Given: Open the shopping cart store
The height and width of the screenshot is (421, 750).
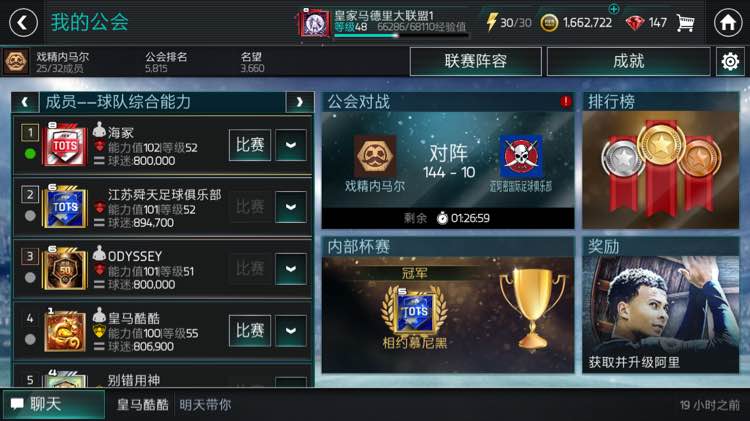Looking at the screenshot, I should [x=685, y=22].
